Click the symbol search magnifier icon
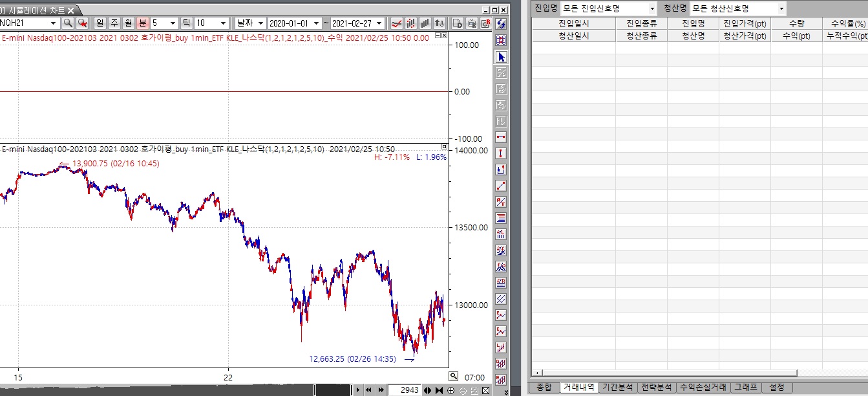Viewport: 868px width, 396px height. (68, 23)
